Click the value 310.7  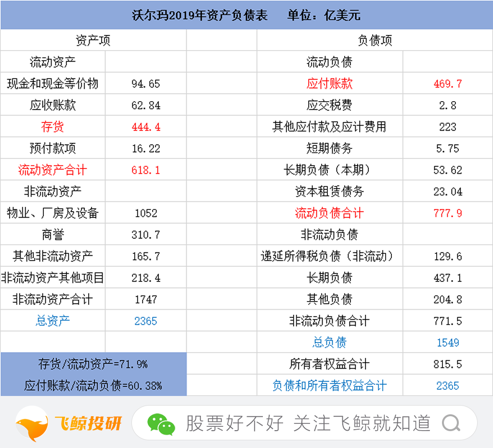[146, 235]
